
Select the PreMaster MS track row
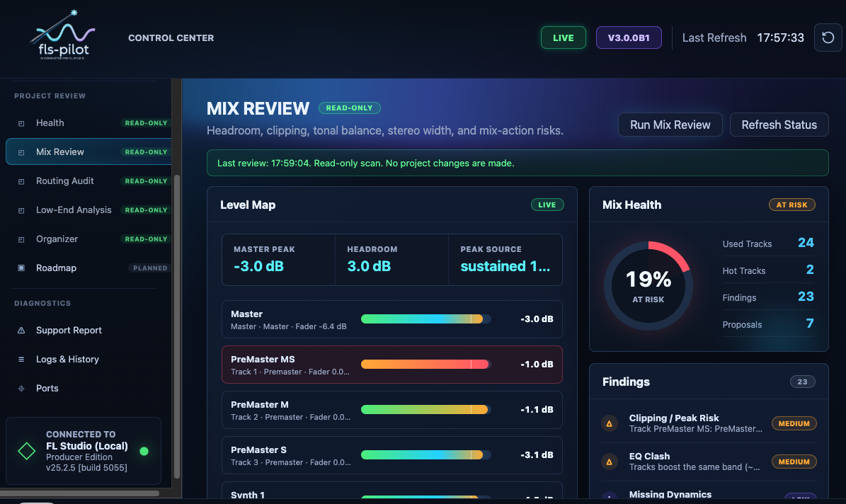click(392, 365)
